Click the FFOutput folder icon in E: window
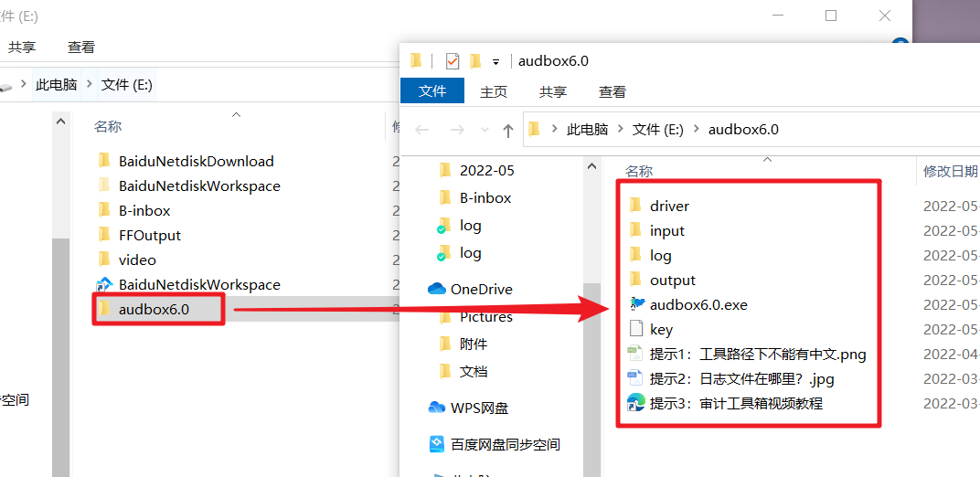980x477 pixels. pyautogui.click(x=104, y=235)
